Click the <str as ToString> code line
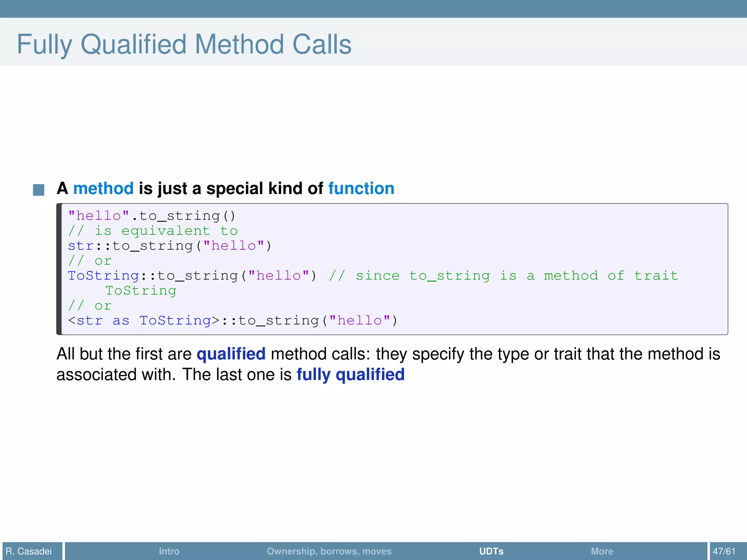 232,320
